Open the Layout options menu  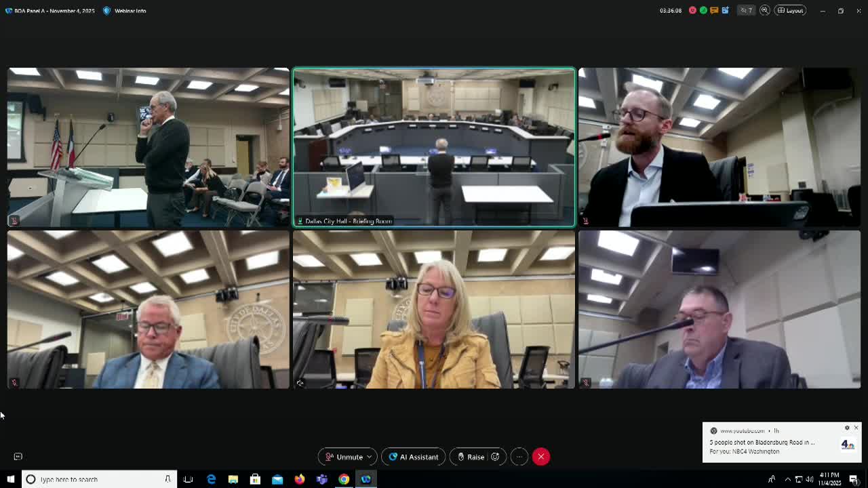(x=790, y=10)
